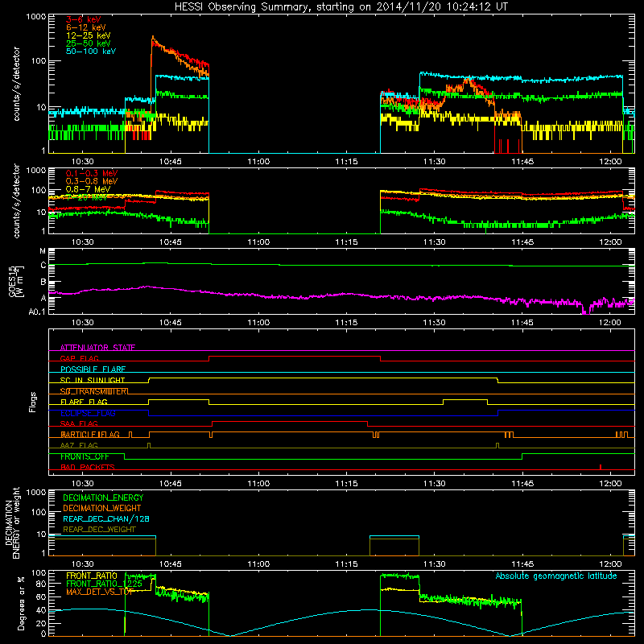Click the 10:45 tick under the GOES15 panel
This screenshot has height=644, width=644.
pos(171,323)
